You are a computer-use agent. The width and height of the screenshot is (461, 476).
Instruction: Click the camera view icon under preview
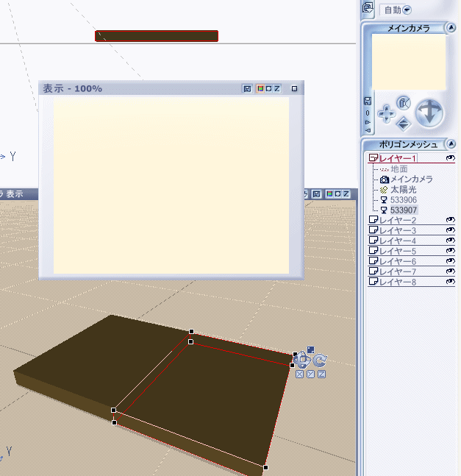click(x=403, y=103)
